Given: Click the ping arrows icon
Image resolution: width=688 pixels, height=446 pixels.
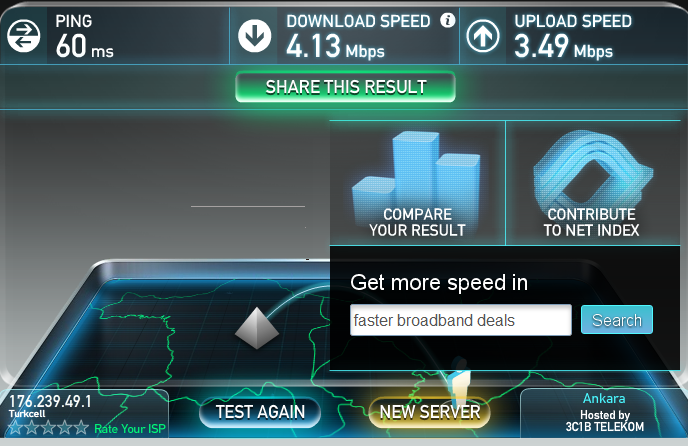Looking at the screenshot, I should point(24,36).
